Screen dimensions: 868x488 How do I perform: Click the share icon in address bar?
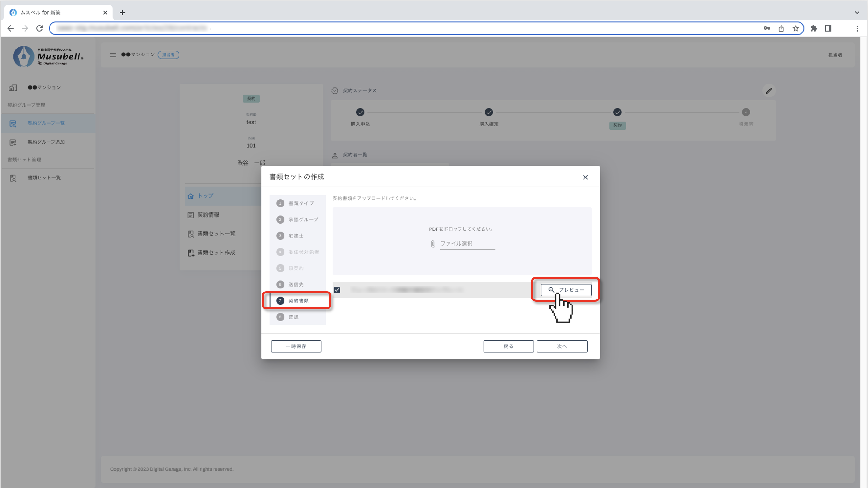(781, 28)
